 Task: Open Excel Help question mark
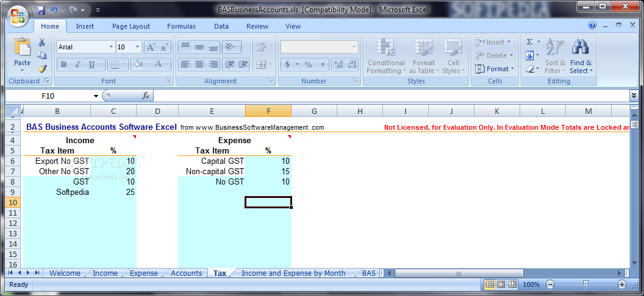coord(592,26)
